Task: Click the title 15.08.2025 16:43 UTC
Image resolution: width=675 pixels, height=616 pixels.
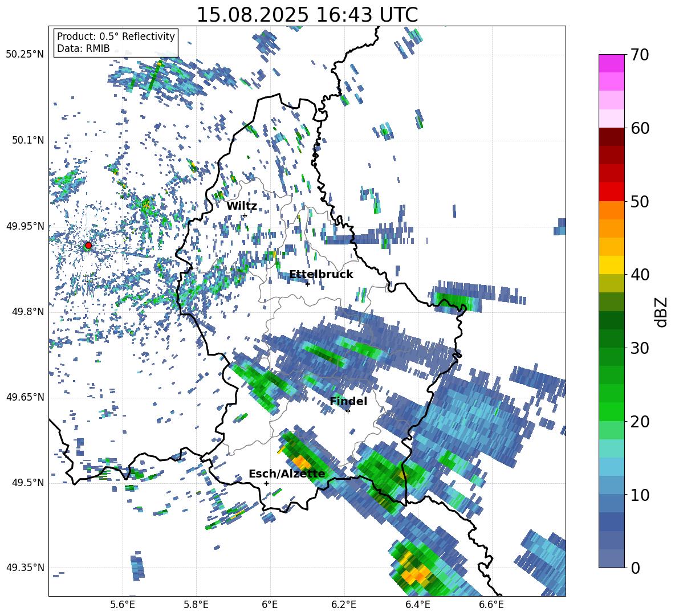Action: click(x=307, y=15)
